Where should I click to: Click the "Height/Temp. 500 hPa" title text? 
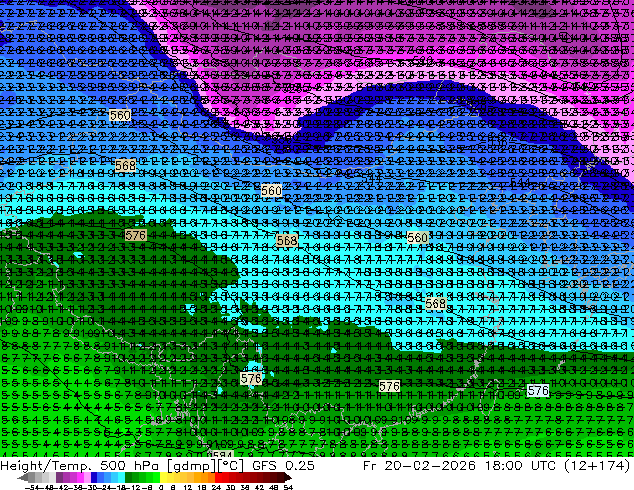(x=82, y=465)
